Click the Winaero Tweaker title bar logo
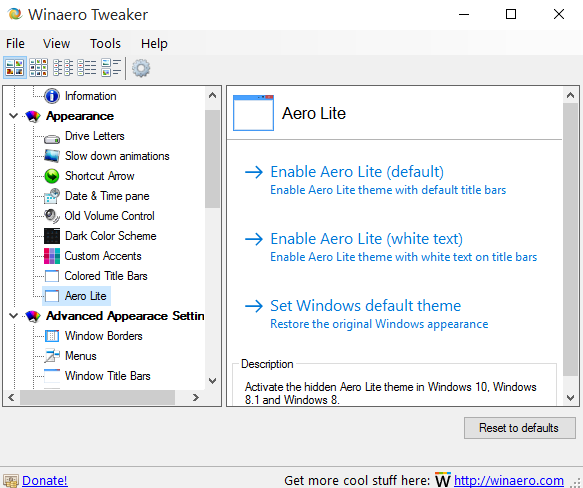This screenshot has width=583, height=488. click(x=15, y=14)
